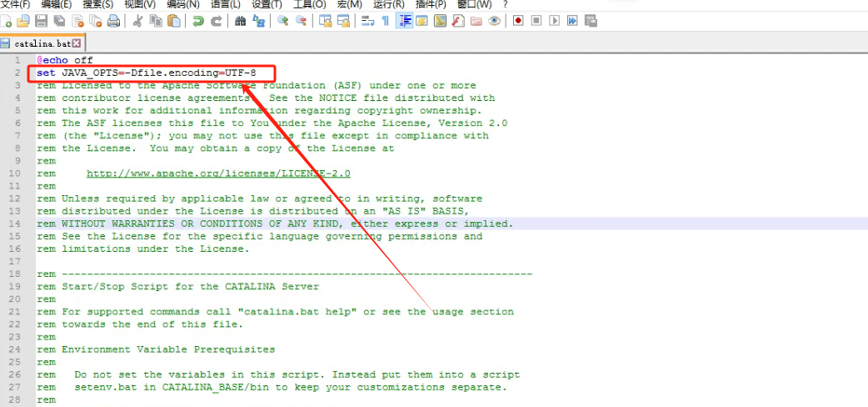Create a new file with the New icon

(6, 21)
